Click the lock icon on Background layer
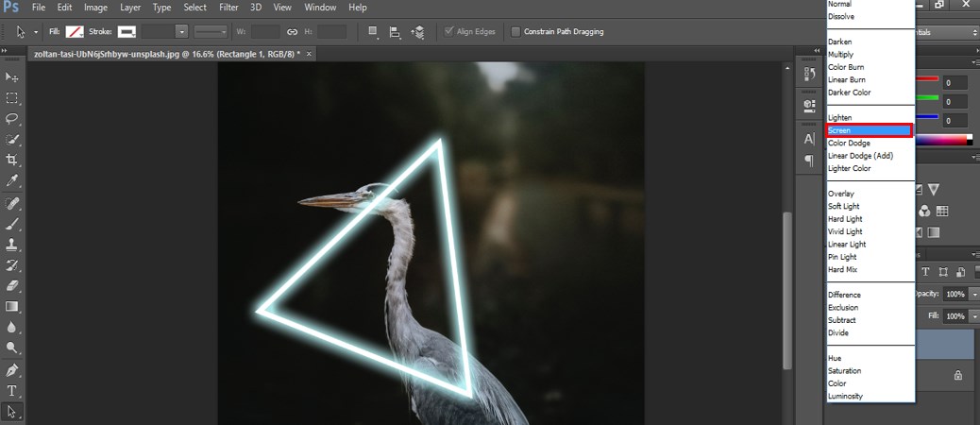The image size is (980, 425). [x=957, y=375]
